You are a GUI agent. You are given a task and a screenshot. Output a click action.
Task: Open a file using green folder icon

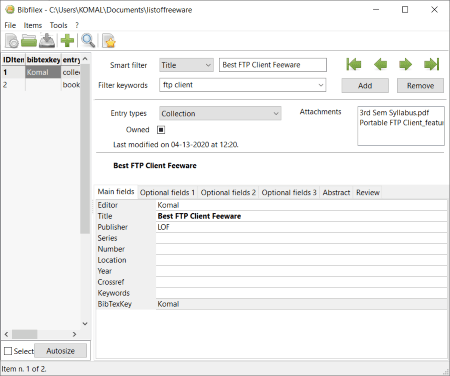pyautogui.click(x=29, y=41)
